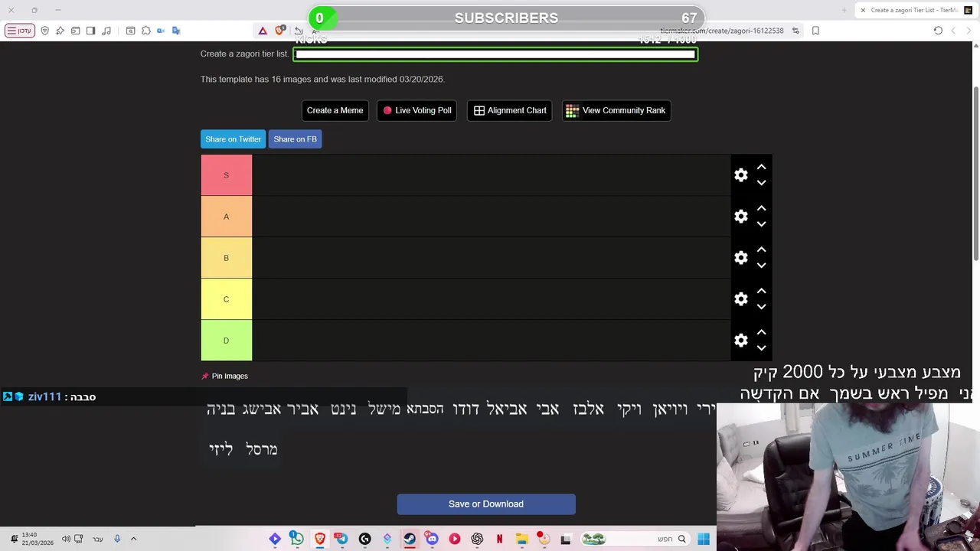Screen dimensions: 980x551
Task: Open Steam from the taskbar
Action: tap(410, 539)
